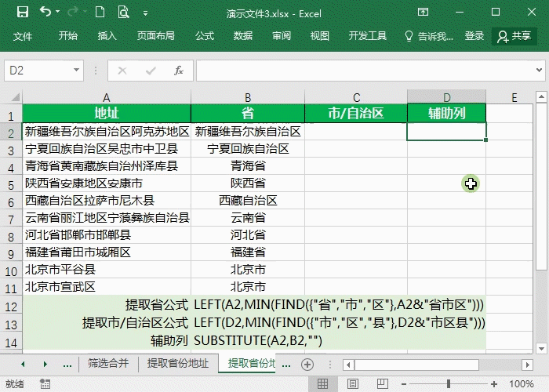
Task: Click the Undo arrow icon
Action: [45, 12]
